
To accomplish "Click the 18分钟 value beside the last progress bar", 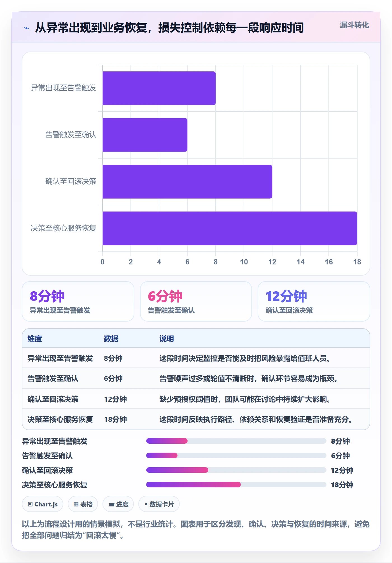I will [x=342, y=485].
